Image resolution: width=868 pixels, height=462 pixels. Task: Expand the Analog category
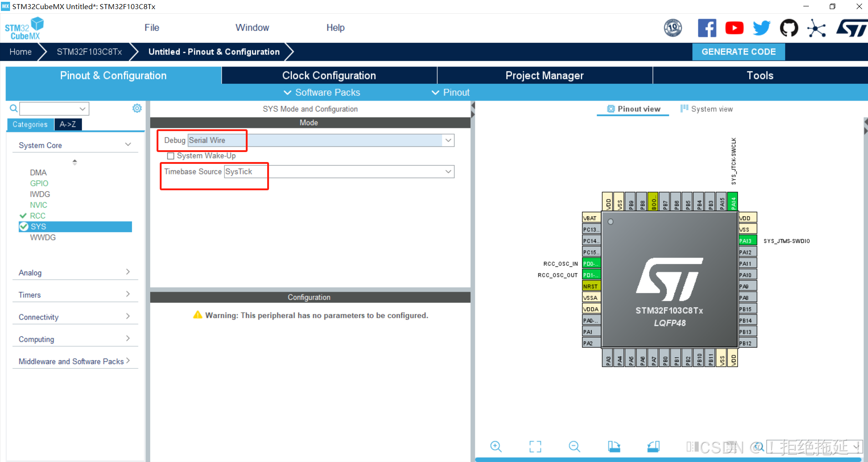pos(128,272)
